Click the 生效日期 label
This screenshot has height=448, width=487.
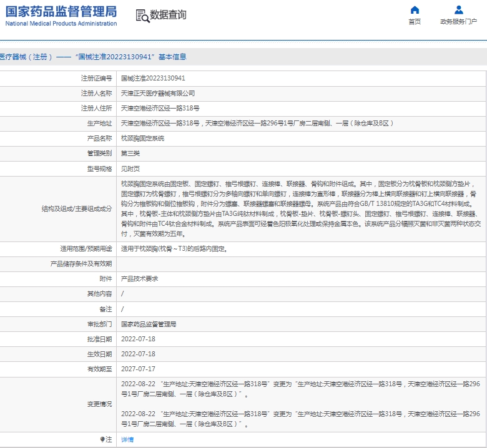[x=99, y=354]
